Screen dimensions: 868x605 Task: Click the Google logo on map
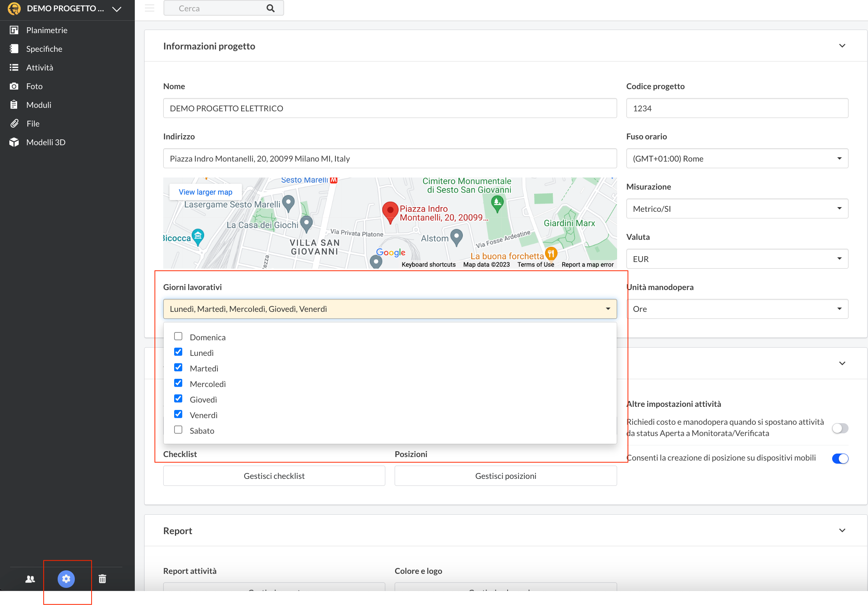(391, 253)
